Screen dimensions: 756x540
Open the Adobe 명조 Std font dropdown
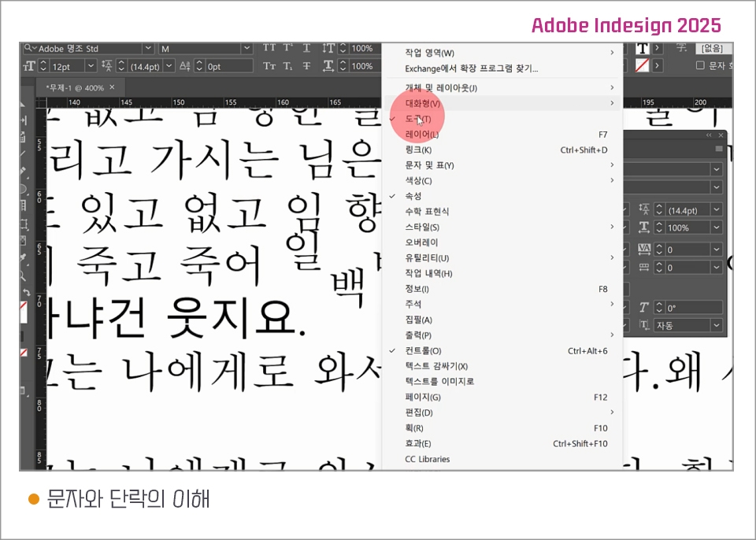tap(148, 48)
